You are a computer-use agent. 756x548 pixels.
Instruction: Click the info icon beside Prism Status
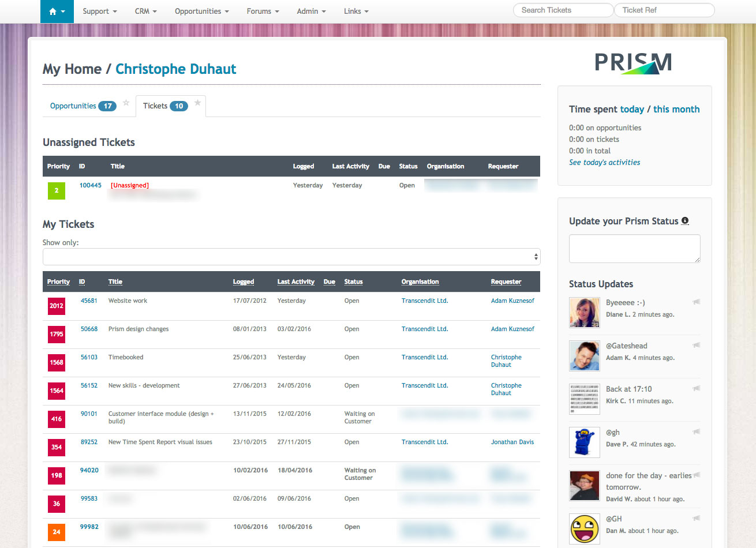coord(685,221)
